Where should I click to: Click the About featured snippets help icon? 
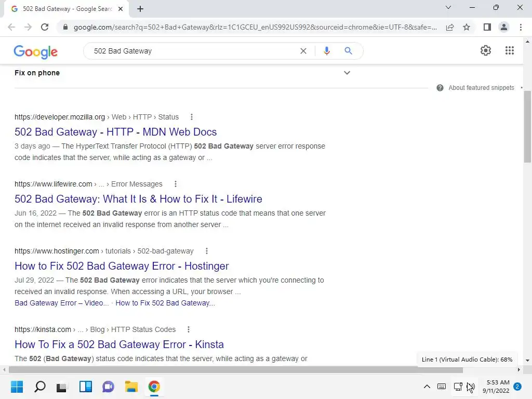pyautogui.click(x=440, y=88)
